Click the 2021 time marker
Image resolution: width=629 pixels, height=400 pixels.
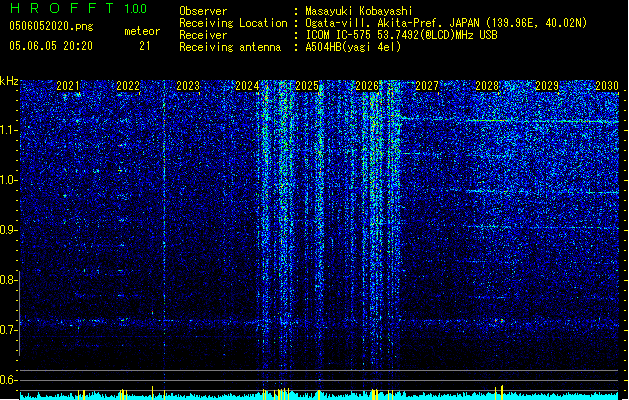point(68,86)
